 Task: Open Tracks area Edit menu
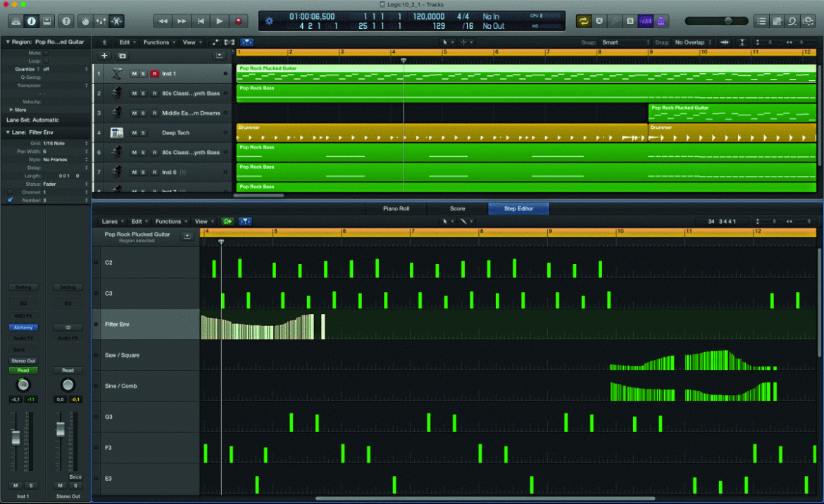point(127,42)
